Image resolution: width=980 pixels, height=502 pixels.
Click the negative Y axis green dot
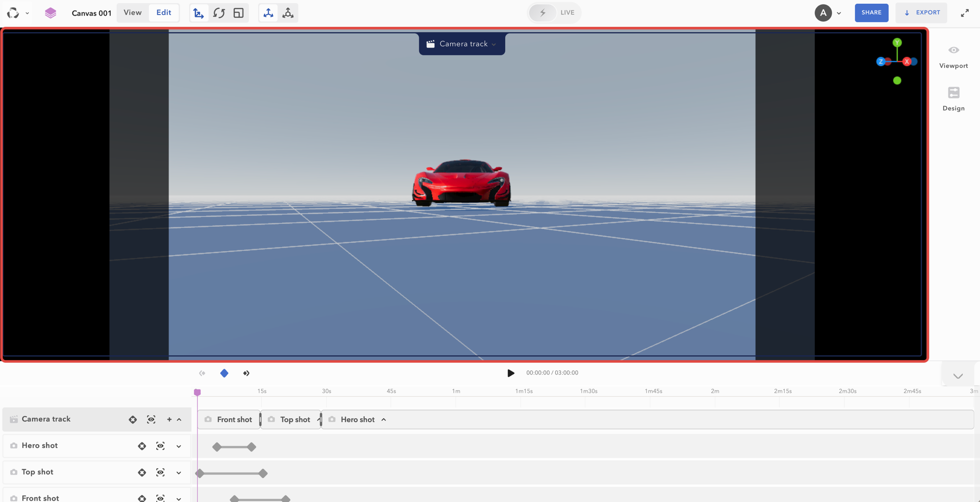click(897, 80)
